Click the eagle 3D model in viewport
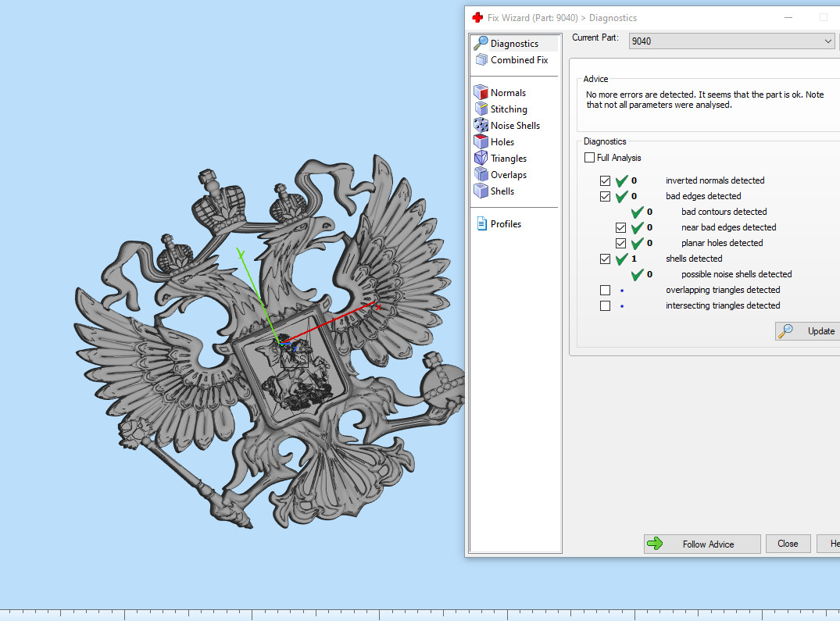 [x=268, y=343]
